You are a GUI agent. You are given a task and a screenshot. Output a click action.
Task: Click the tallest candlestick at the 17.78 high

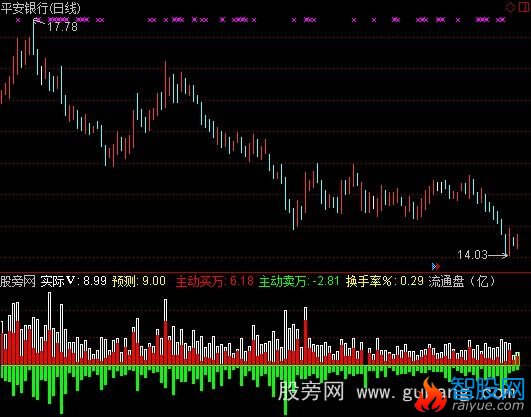coord(34,37)
